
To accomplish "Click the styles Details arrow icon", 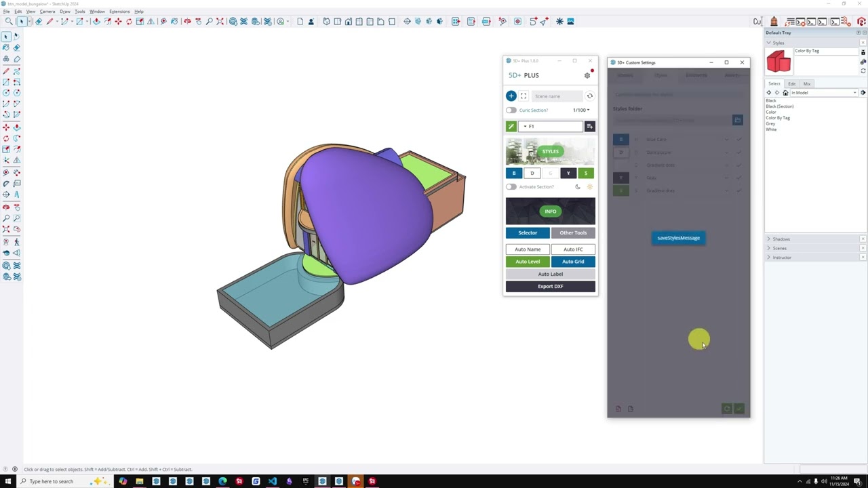I will pos(863,93).
